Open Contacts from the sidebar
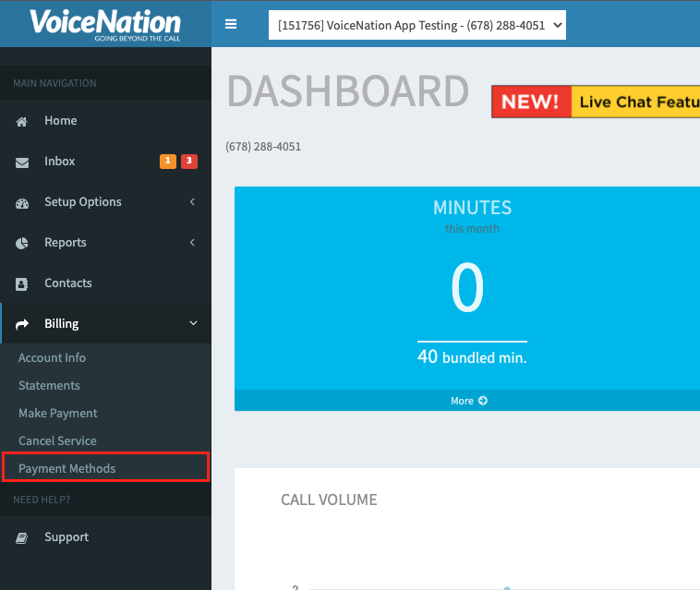The width and height of the screenshot is (700, 590). [x=106, y=283]
